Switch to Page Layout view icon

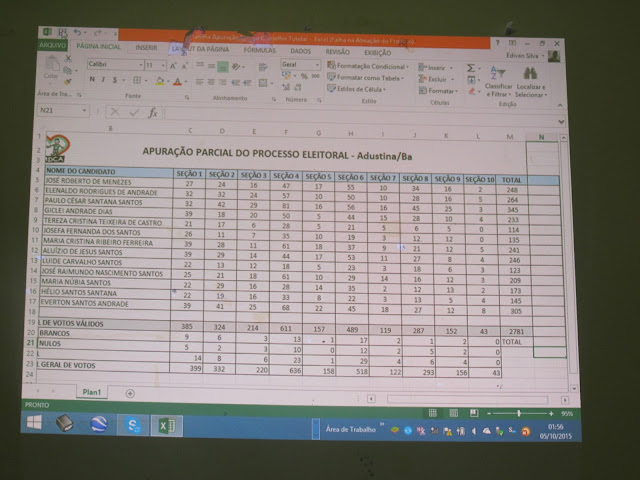[453, 413]
